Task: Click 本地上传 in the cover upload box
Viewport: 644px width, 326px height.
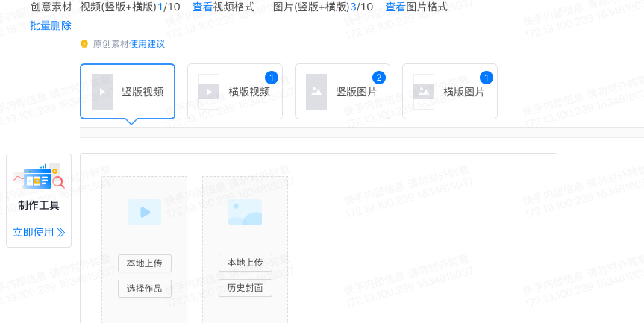Action: tap(246, 263)
